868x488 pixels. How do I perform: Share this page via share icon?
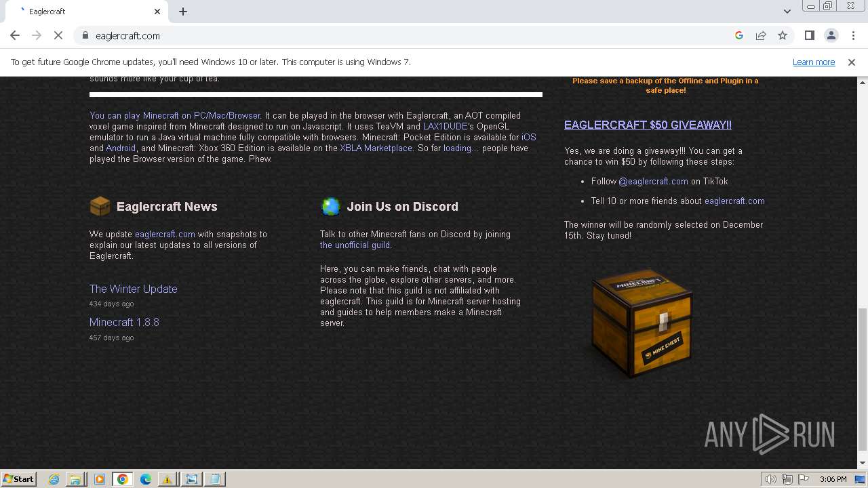761,35
